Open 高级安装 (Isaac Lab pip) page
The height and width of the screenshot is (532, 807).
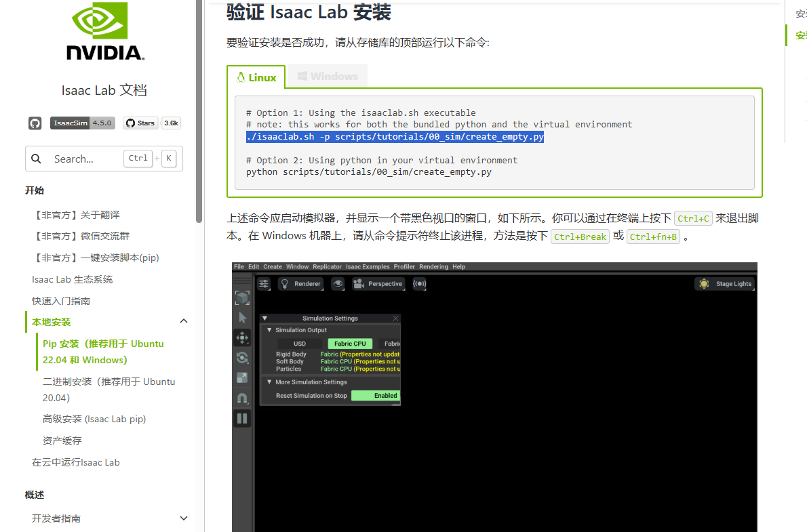[94, 419]
